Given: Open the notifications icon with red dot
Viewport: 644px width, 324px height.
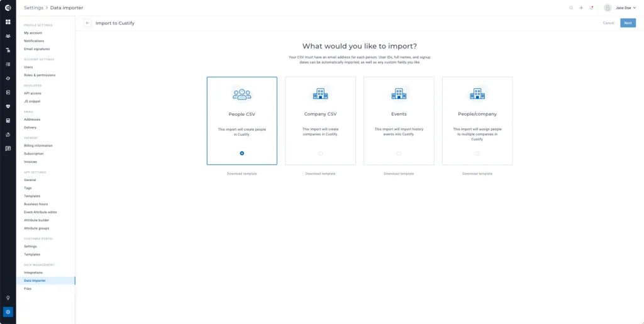Looking at the screenshot, I should 591,8.
